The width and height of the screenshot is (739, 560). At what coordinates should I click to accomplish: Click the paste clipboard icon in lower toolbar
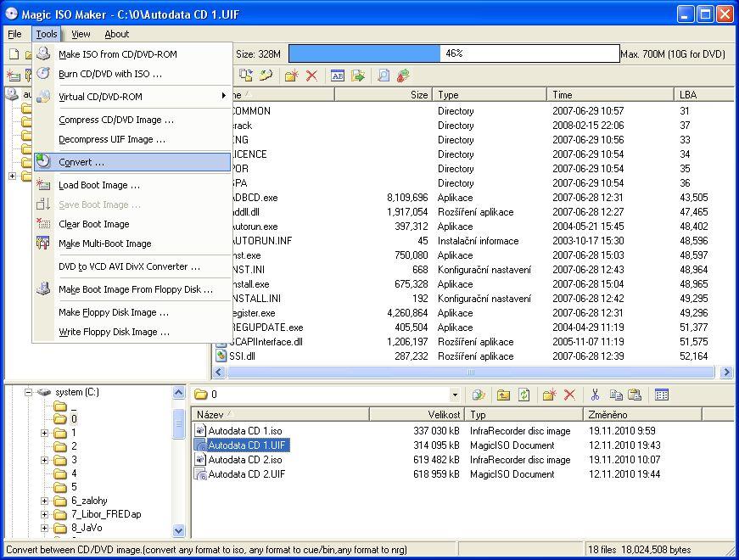tap(635, 395)
